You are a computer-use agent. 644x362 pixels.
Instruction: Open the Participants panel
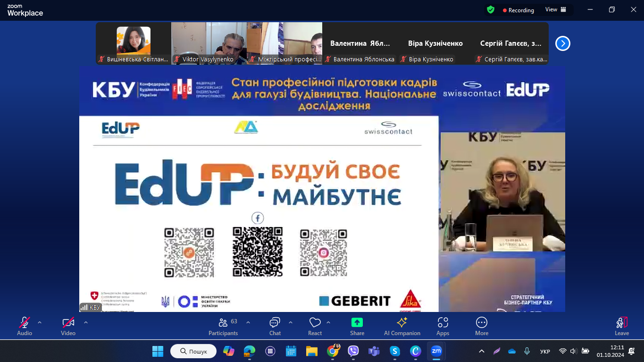[x=223, y=326]
